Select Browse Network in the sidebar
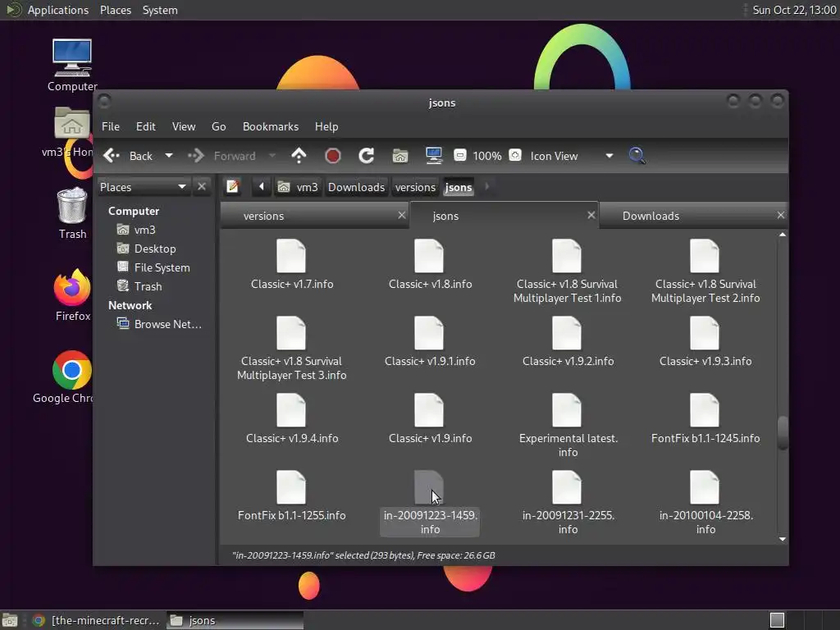This screenshot has height=630, width=840. (159, 324)
